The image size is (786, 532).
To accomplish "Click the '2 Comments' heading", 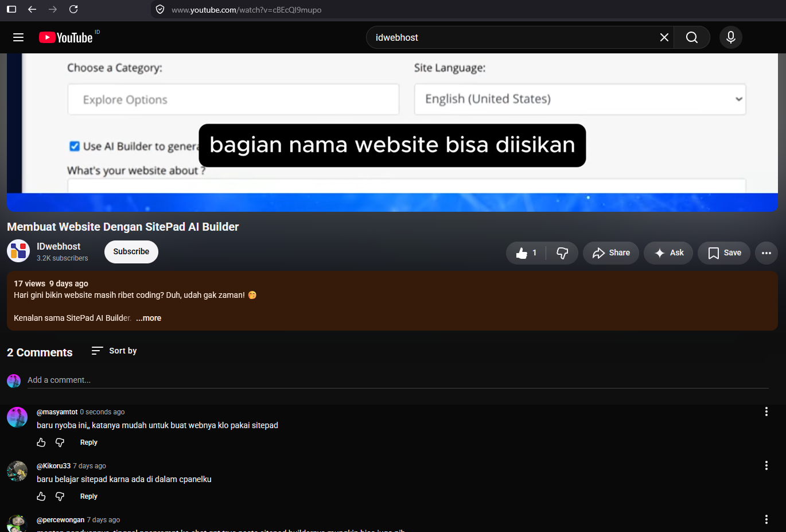I will click(x=40, y=352).
